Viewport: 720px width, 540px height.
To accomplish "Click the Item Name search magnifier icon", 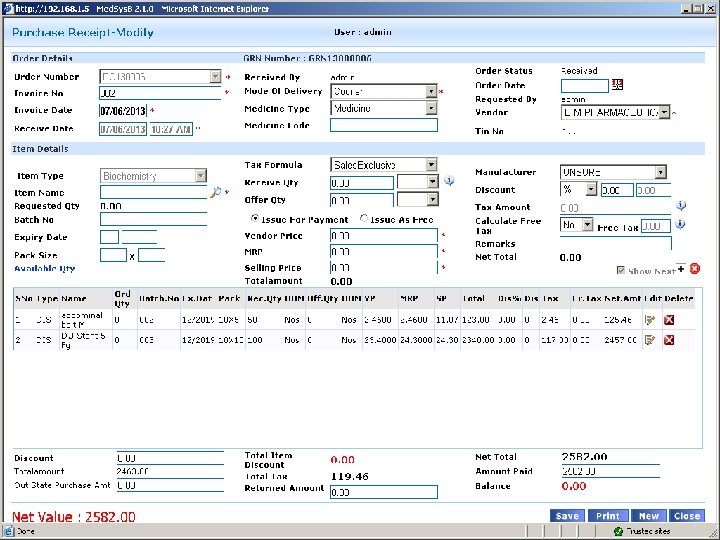I will (215, 191).
